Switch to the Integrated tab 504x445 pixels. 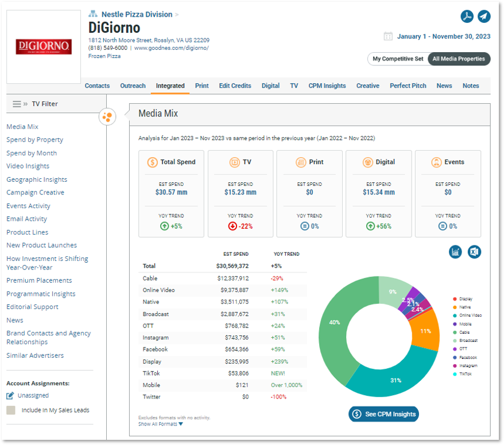click(x=170, y=85)
